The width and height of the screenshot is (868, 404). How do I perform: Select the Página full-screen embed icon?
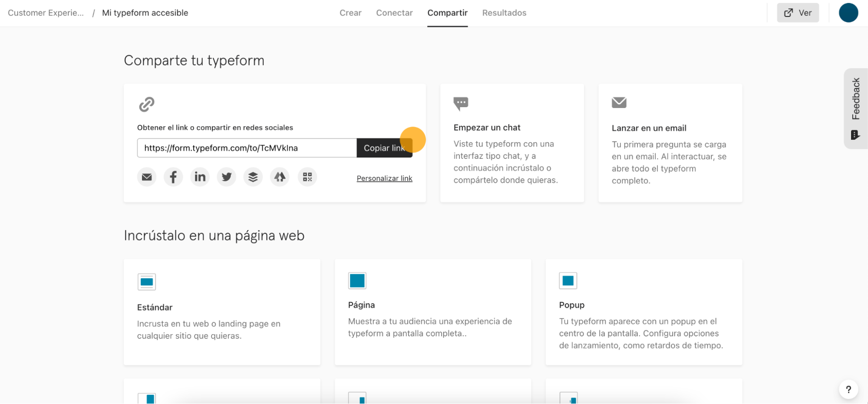coord(357,280)
